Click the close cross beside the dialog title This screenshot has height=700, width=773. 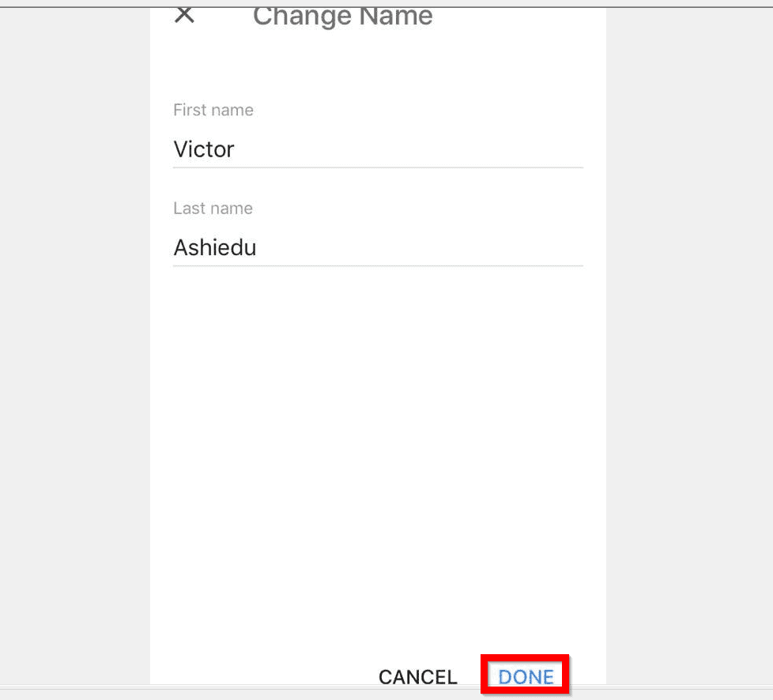click(x=184, y=15)
